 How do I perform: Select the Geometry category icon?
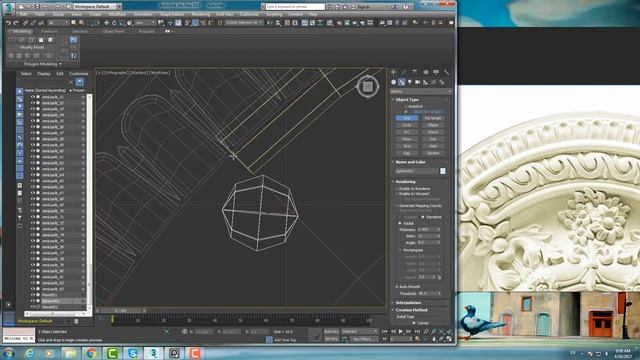click(x=393, y=82)
